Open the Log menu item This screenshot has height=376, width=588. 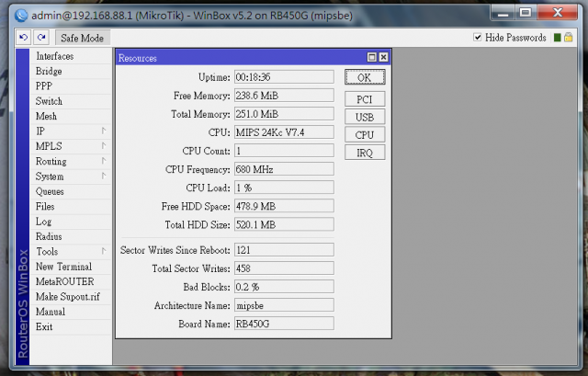71,222
